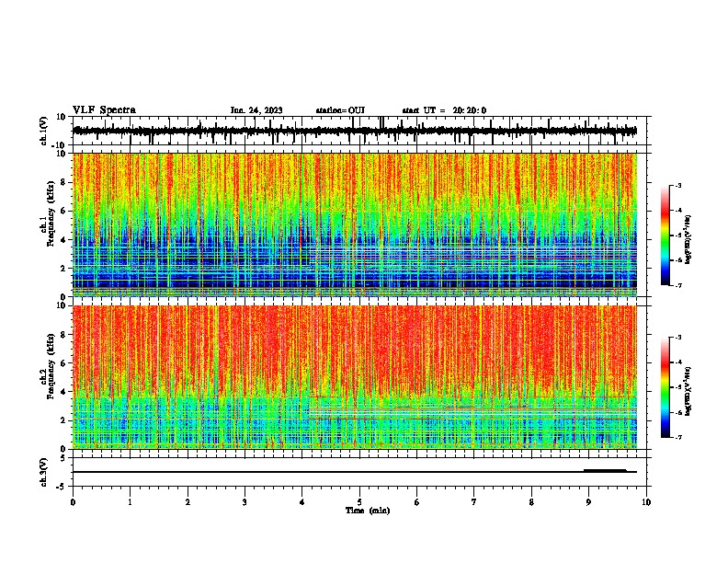The height and width of the screenshot is (563, 728).
Task: Click the '2' kHz tick of ch.2 spectrogram
Action: (63, 420)
